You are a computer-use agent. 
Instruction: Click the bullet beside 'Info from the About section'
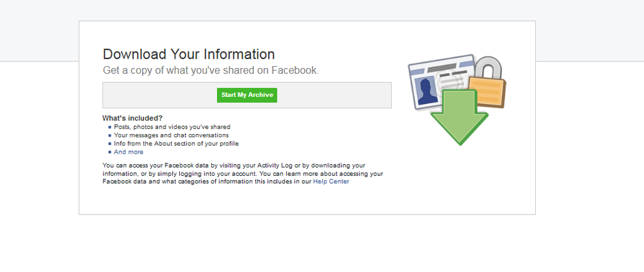click(x=109, y=144)
